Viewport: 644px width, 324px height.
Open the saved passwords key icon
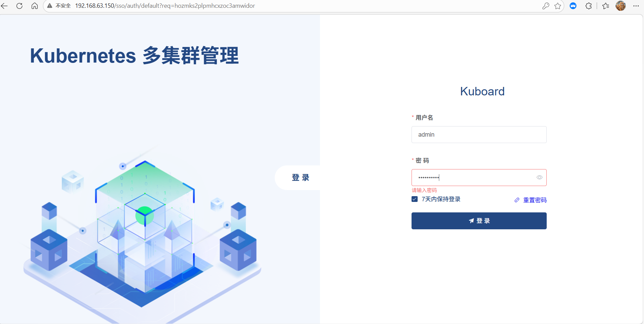click(x=546, y=6)
